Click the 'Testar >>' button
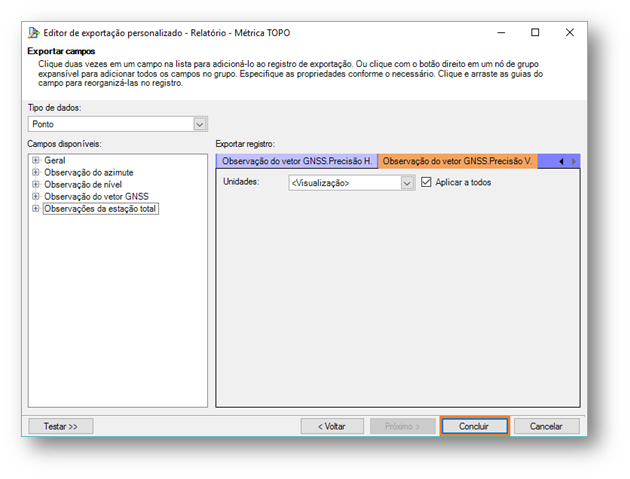Viewport: 630px width, 479px height. point(60,426)
